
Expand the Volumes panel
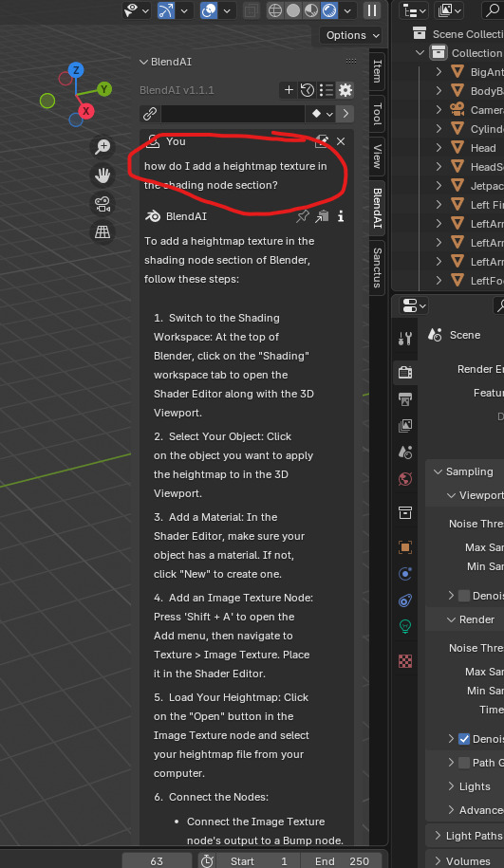click(439, 861)
